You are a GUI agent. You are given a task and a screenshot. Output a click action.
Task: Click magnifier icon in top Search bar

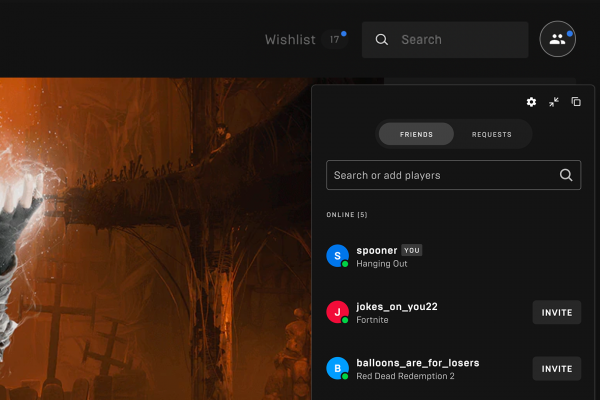[x=382, y=39]
